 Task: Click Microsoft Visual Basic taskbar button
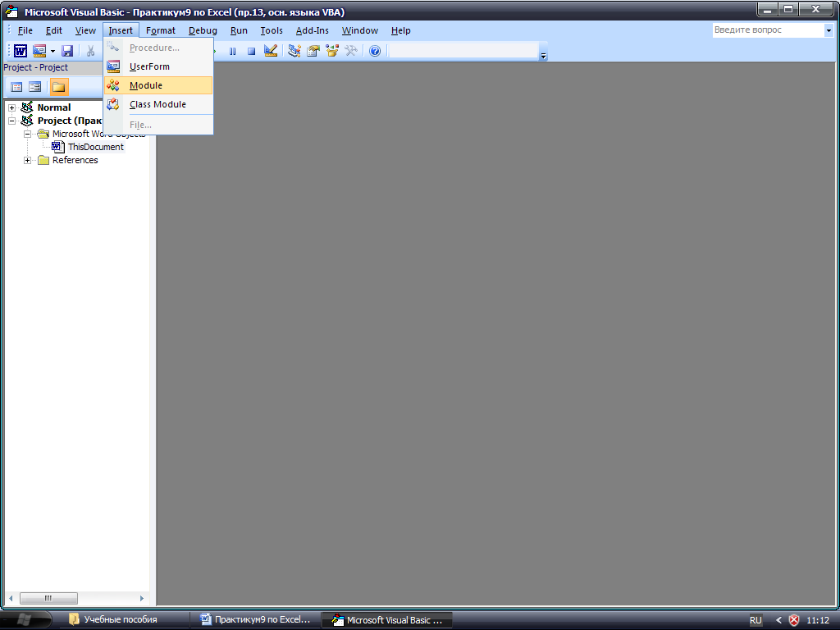387,620
